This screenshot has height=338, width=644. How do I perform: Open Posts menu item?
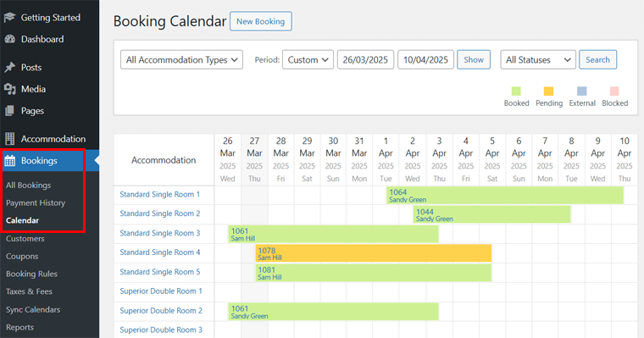[31, 67]
